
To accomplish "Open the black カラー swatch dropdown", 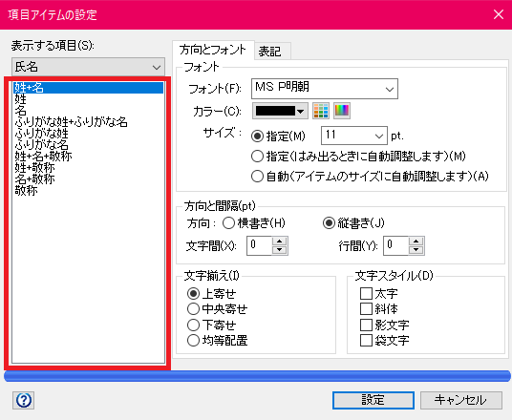I will (x=280, y=111).
